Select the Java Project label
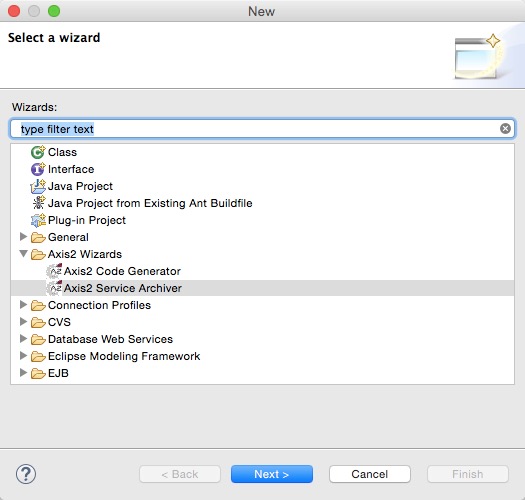 point(80,186)
